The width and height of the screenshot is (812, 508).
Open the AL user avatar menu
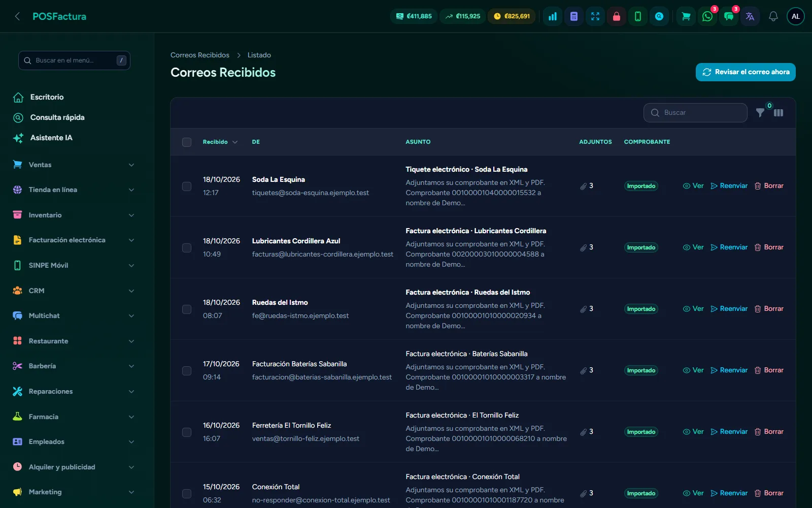point(796,16)
